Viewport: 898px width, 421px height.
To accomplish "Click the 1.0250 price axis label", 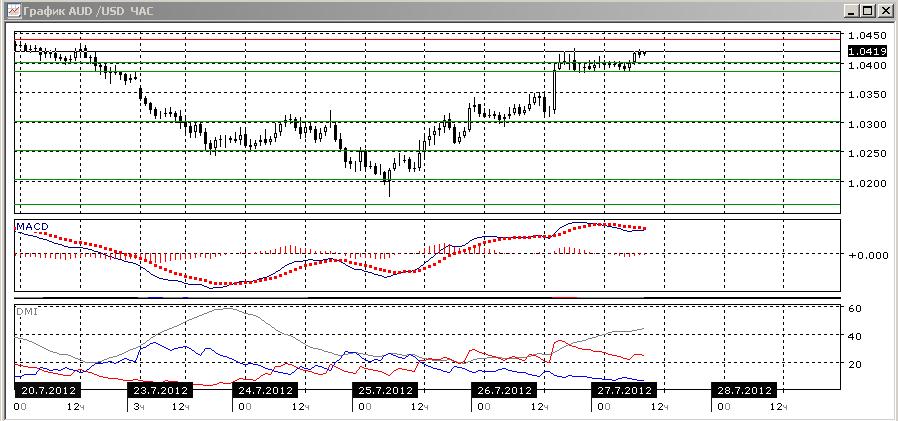I will pos(866,154).
